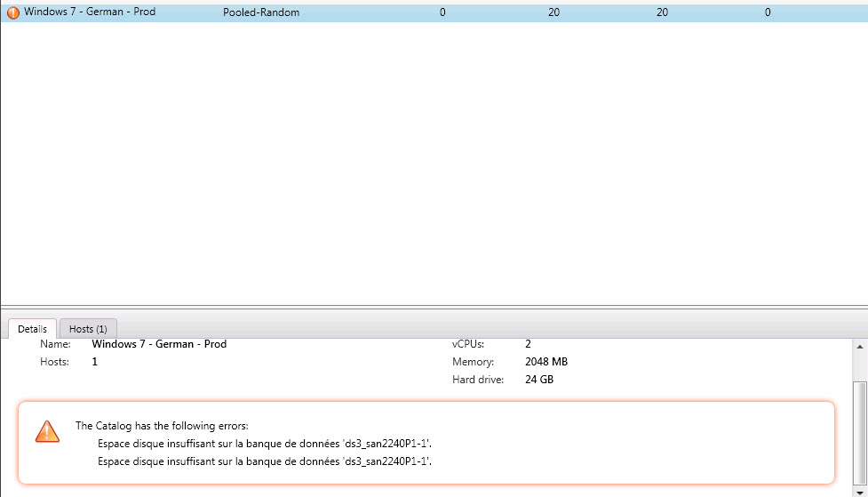
Task: Click the details pane scrollbar down arrow
Action: pyautogui.click(x=860, y=491)
